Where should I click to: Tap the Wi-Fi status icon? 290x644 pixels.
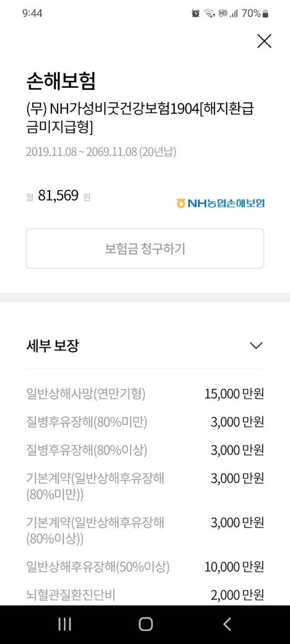click(x=209, y=14)
